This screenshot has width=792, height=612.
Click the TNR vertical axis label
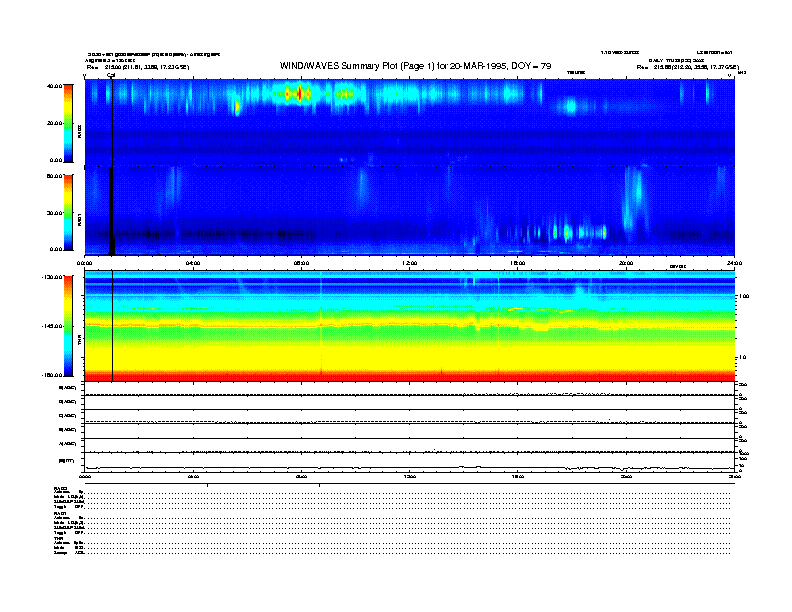(x=79, y=341)
